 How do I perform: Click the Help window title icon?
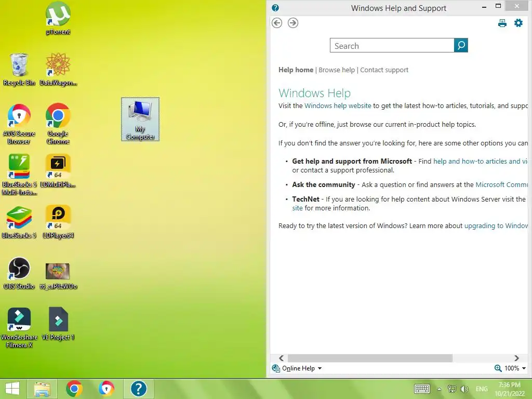coord(275,8)
